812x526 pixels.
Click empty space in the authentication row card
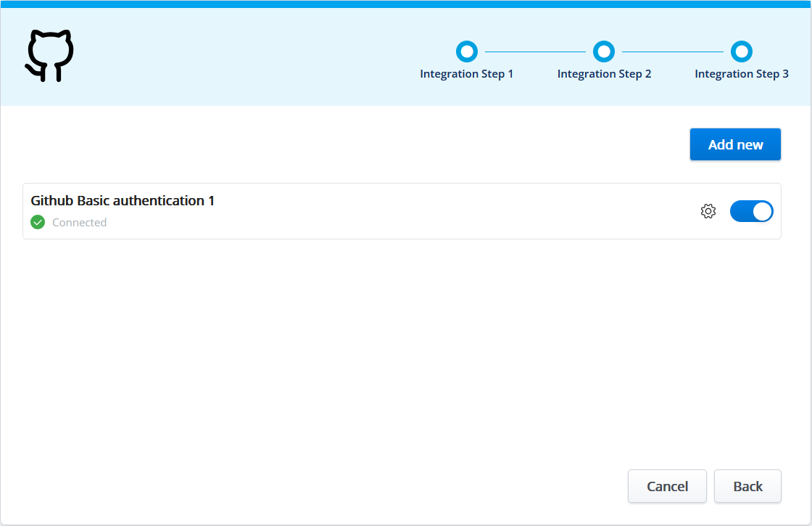(x=435, y=211)
